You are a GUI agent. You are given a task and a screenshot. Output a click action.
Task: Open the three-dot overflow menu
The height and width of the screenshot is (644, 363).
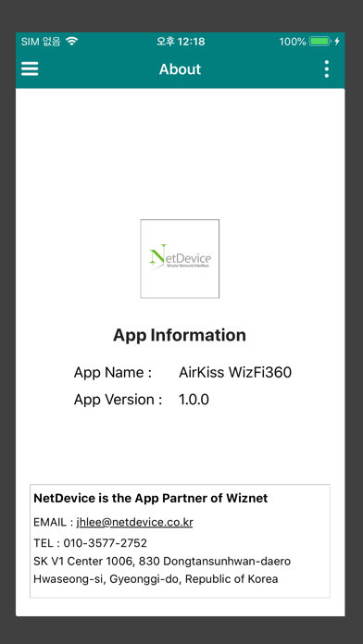point(326,68)
